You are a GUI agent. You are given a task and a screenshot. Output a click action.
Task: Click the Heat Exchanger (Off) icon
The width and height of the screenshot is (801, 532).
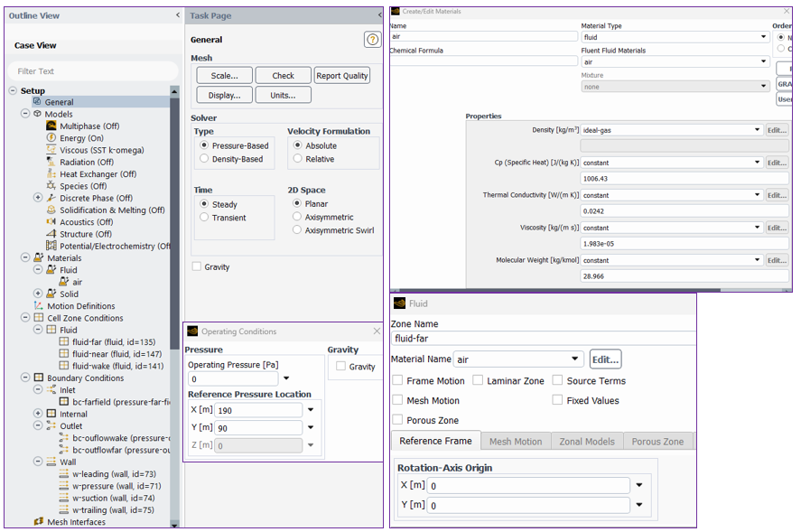[x=51, y=173]
